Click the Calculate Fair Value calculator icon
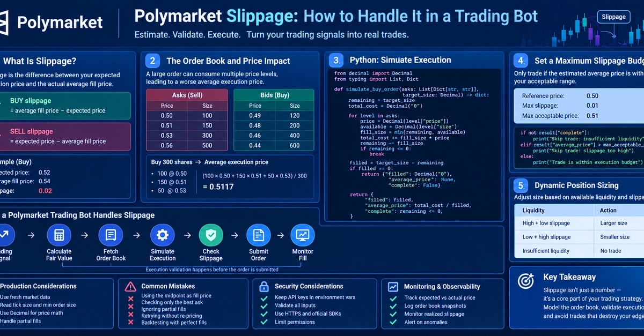 pyautogui.click(x=59, y=235)
